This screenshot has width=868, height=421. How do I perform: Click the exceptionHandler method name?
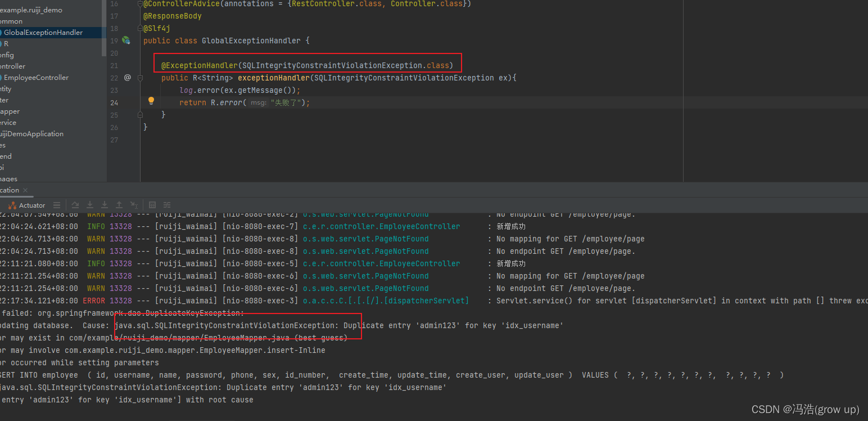pyautogui.click(x=274, y=78)
